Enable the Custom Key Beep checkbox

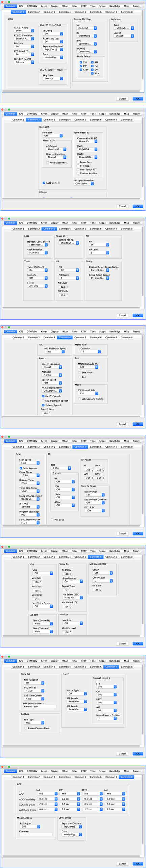point(78,173)
